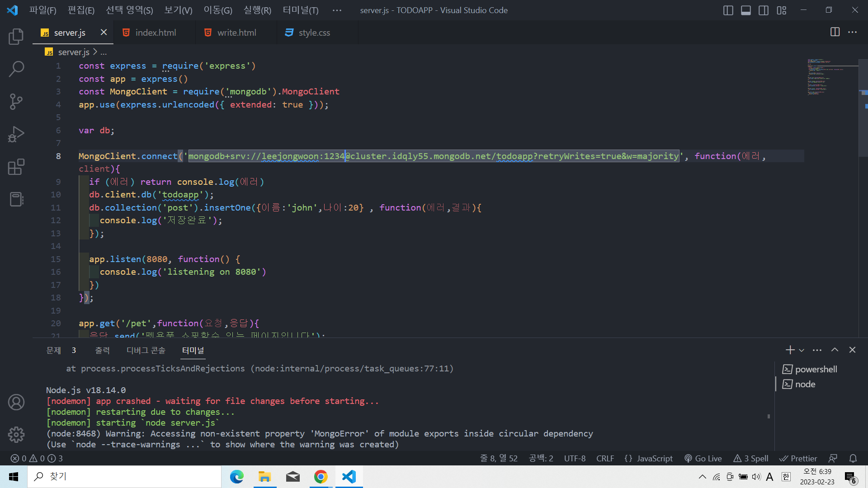Image resolution: width=868 pixels, height=488 pixels.
Task: Select 터미널 panel tab
Action: [193, 350]
